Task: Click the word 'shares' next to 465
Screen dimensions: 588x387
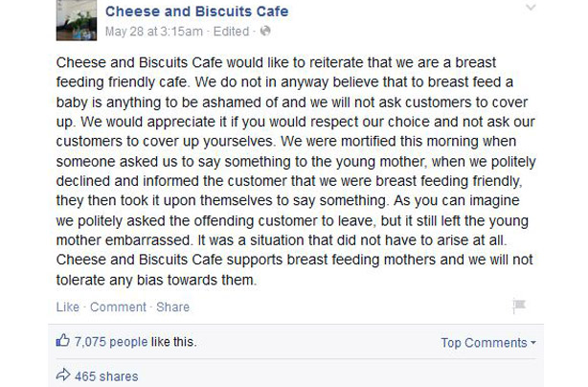Action: (119, 376)
